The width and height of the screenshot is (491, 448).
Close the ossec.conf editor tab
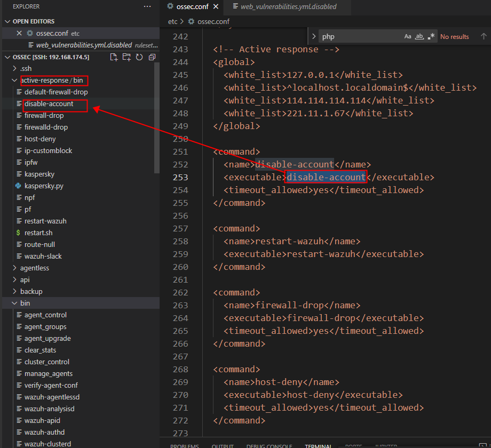pyautogui.click(x=216, y=6)
